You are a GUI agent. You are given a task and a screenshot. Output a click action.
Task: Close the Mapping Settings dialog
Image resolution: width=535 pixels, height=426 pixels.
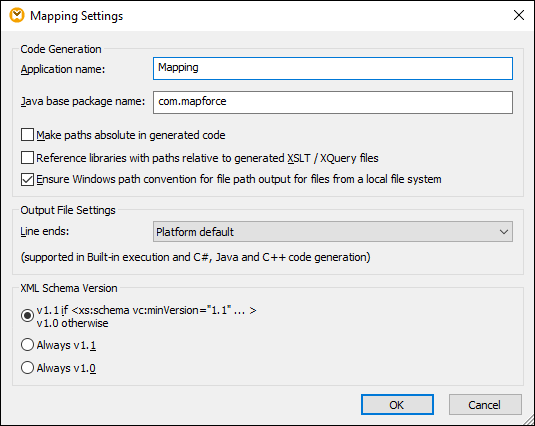(x=519, y=15)
